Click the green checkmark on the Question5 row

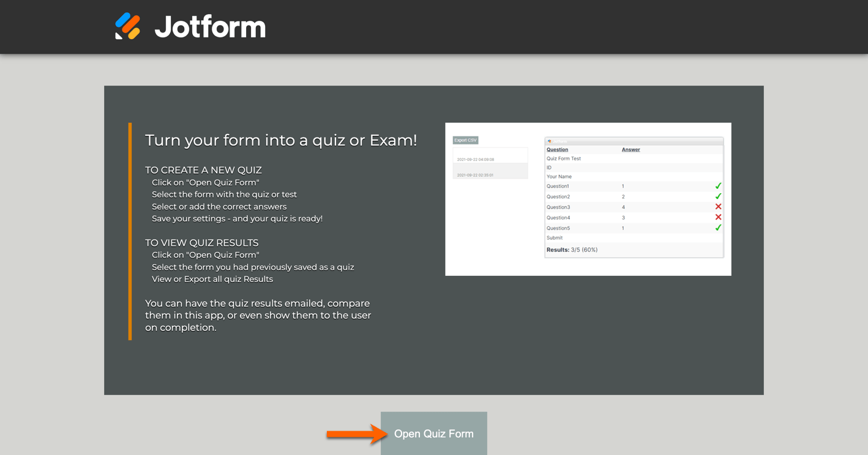[718, 227]
